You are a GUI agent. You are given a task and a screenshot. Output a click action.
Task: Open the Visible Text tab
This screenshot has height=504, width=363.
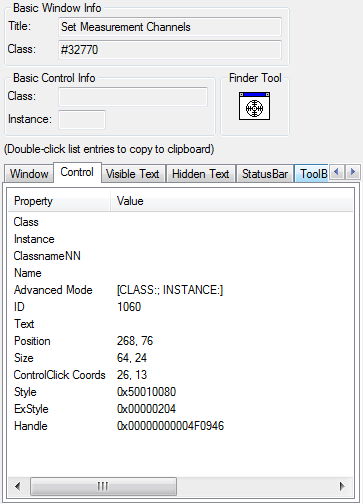click(x=133, y=174)
